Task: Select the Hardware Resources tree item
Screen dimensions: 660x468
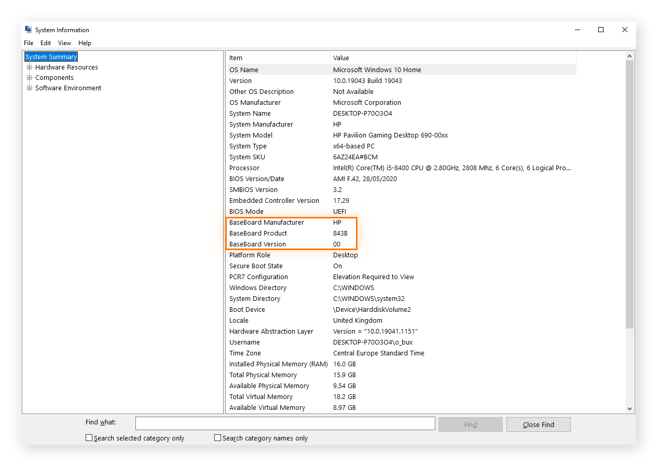Action: 67,67
